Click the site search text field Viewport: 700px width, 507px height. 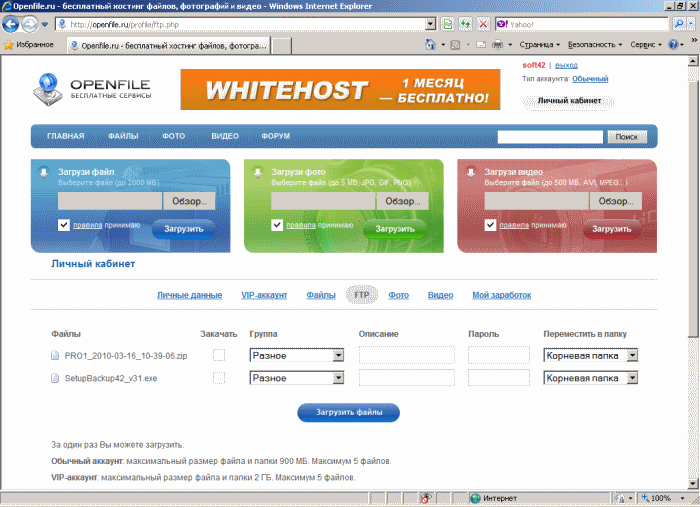click(550, 137)
